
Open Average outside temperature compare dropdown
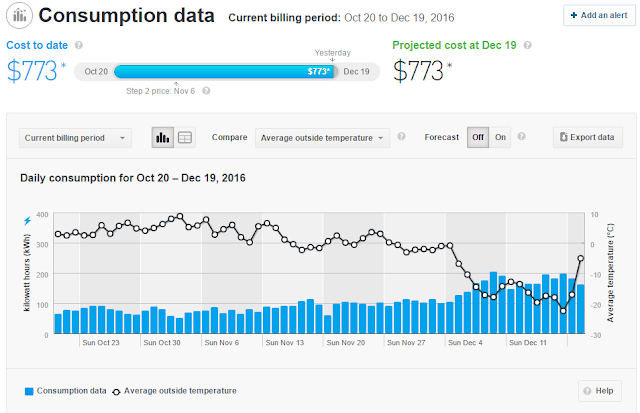322,138
